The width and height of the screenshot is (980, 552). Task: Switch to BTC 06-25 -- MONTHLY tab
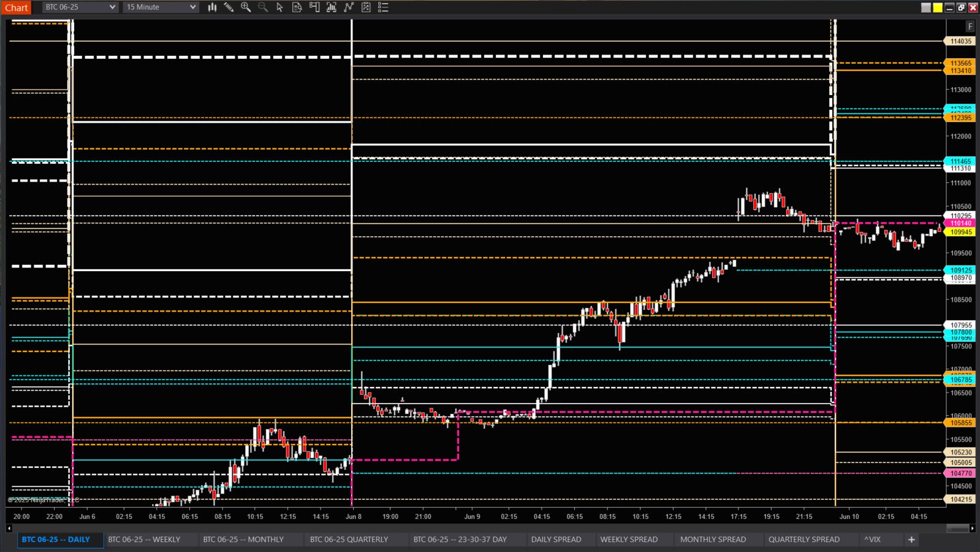243,540
